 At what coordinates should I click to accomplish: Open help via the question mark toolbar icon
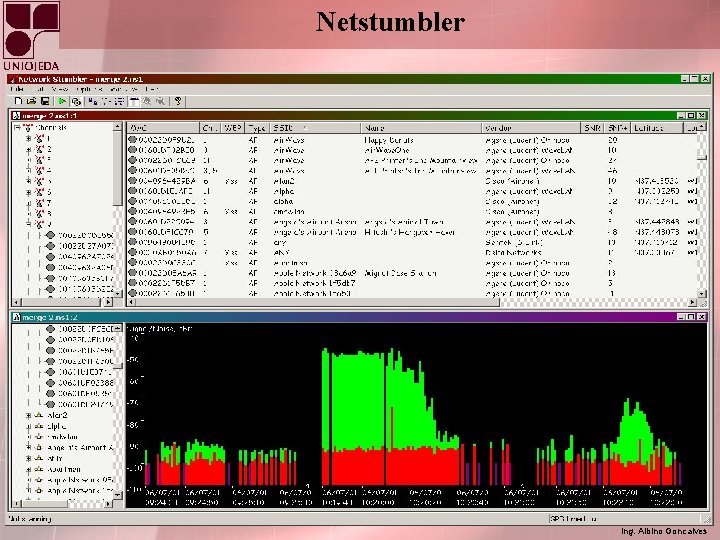click(178, 101)
